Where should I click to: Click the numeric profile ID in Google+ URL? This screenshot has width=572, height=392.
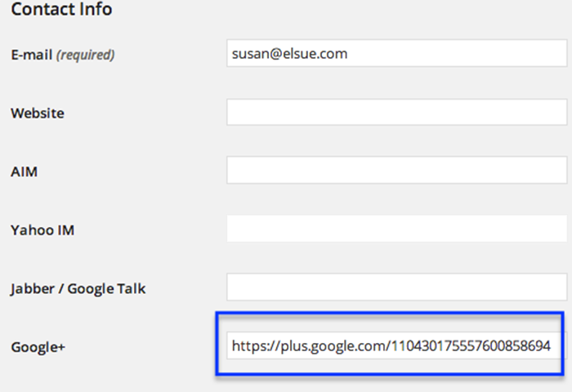471,345
